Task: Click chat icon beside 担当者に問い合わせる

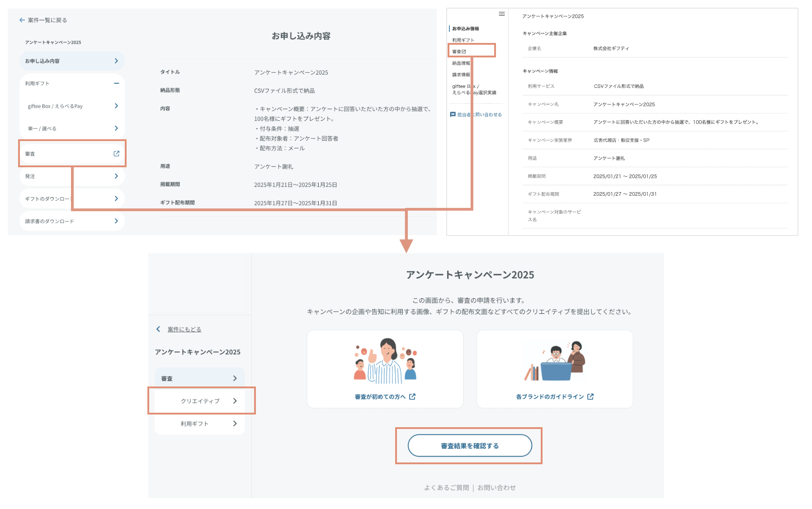Action: tap(453, 114)
